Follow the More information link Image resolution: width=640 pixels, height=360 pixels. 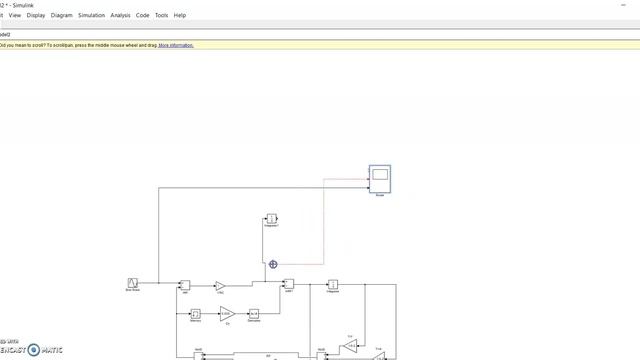[176, 45]
